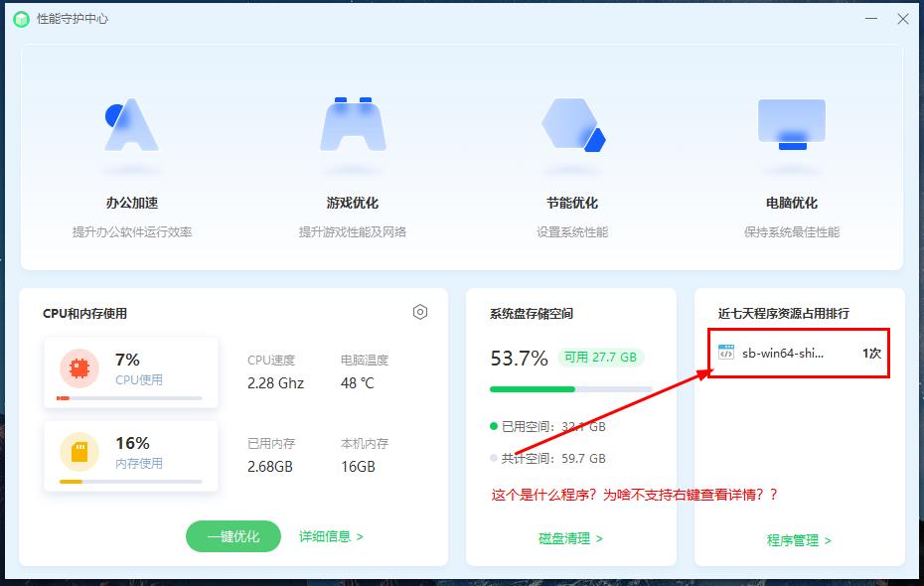
Task: Click 提升办公软件运行效率 description text
Action: click(132, 232)
